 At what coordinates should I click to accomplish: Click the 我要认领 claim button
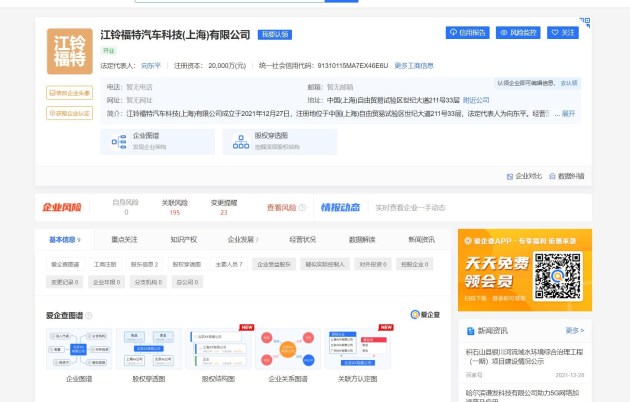click(275, 35)
